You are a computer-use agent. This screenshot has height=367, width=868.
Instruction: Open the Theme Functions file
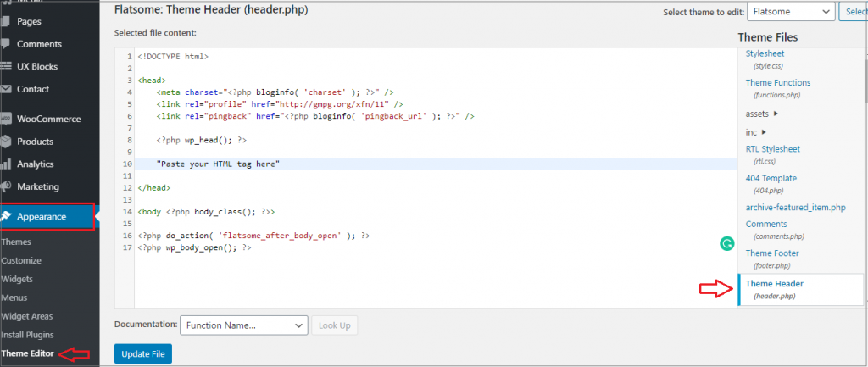pyautogui.click(x=778, y=82)
